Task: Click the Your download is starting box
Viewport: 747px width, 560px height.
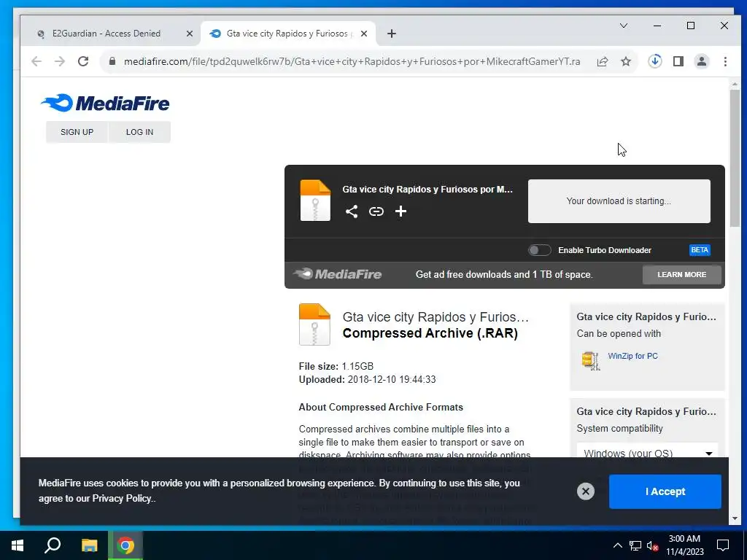Action: [x=619, y=201]
